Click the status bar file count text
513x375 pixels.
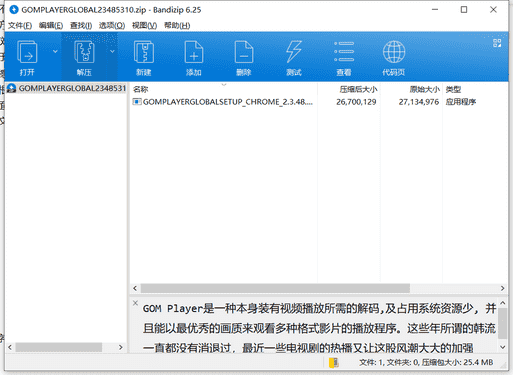click(x=426, y=362)
